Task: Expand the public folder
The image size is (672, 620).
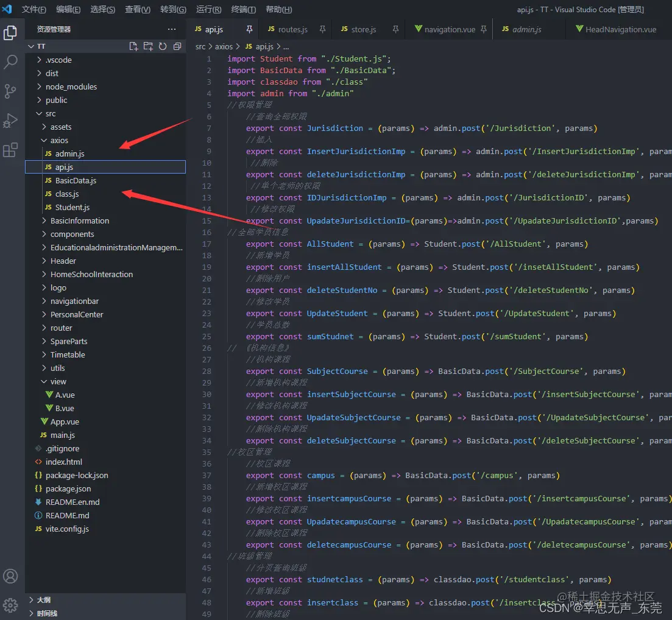Action: click(105, 100)
